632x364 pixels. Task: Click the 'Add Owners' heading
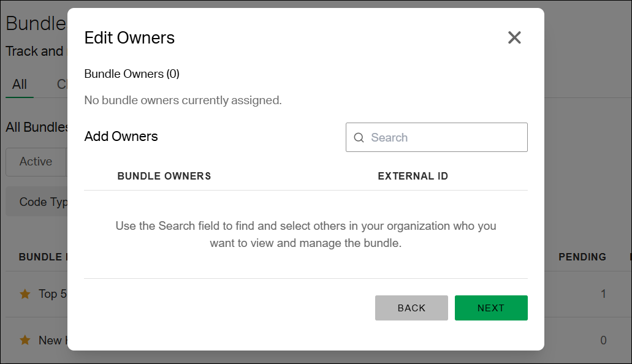pyautogui.click(x=121, y=136)
